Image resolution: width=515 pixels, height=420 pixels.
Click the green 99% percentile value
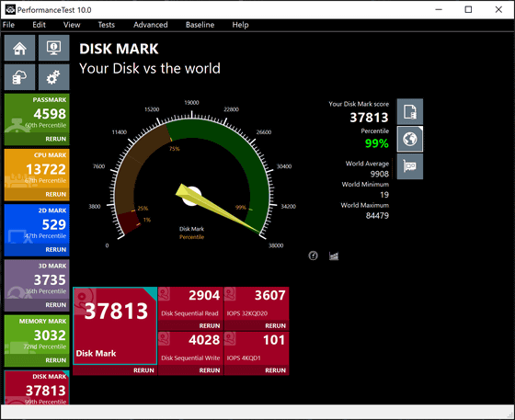pyautogui.click(x=377, y=143)
